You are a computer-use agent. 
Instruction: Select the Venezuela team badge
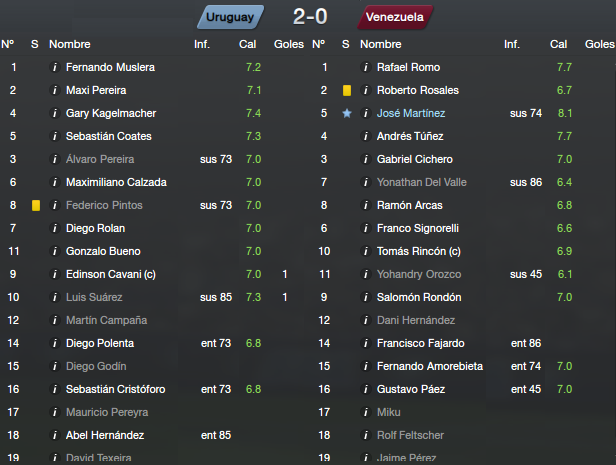[x=395, y=17]
